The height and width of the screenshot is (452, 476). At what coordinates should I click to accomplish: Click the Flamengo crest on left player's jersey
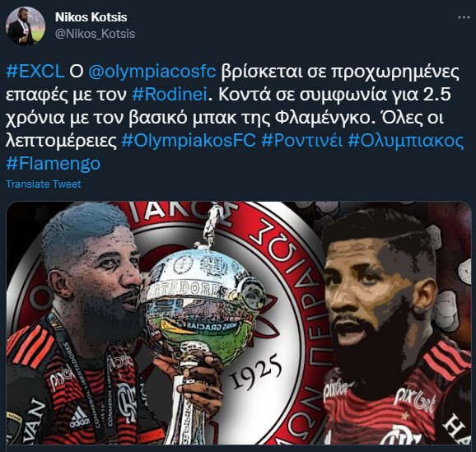pos(128,401)
